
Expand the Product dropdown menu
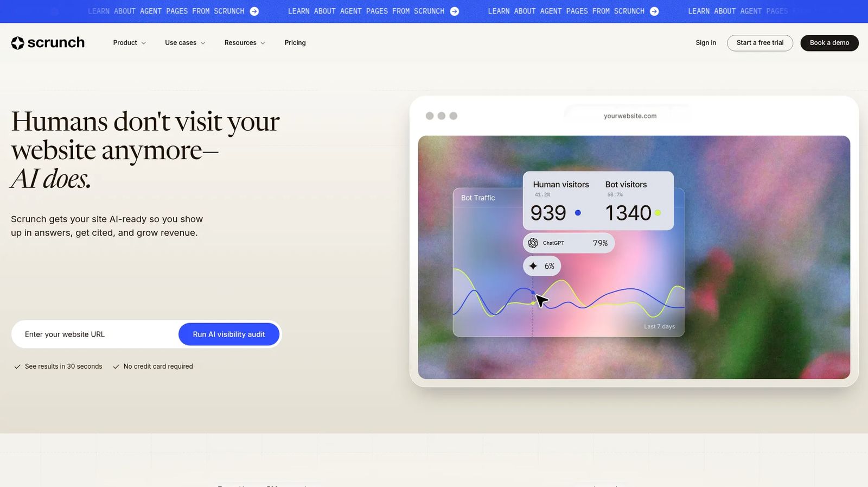[x=129, y=43]
